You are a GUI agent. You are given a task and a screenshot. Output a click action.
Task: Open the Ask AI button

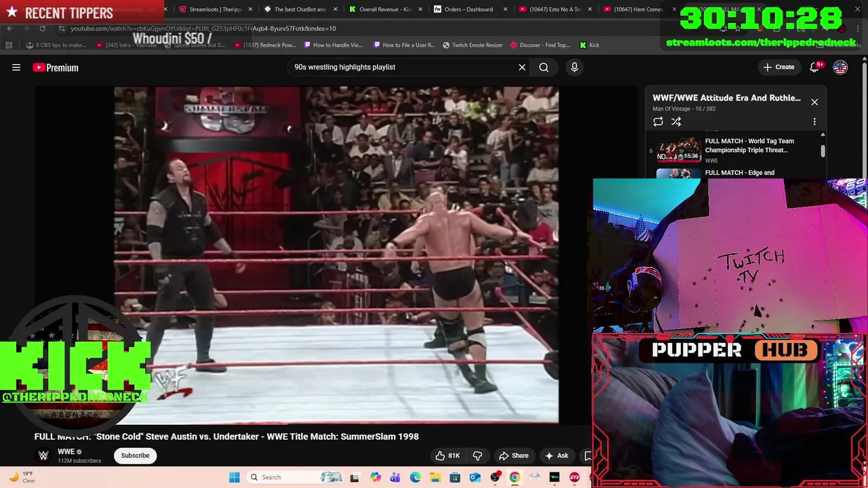(556, 455)
